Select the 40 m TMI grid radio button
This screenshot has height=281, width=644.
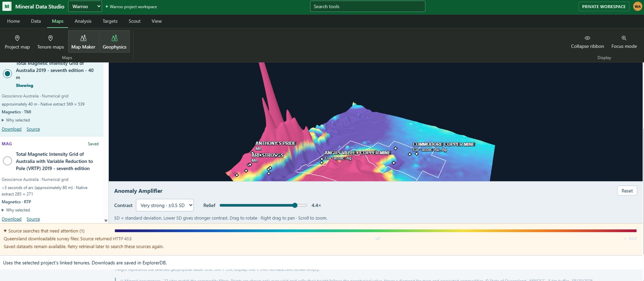coord(7,74)
